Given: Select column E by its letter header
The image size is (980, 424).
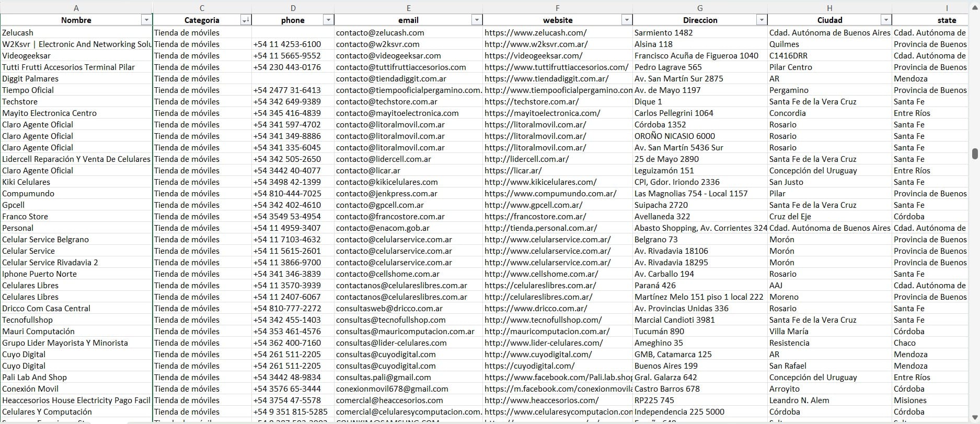Looking at the screenshot, I should click(x=409, y=8).
